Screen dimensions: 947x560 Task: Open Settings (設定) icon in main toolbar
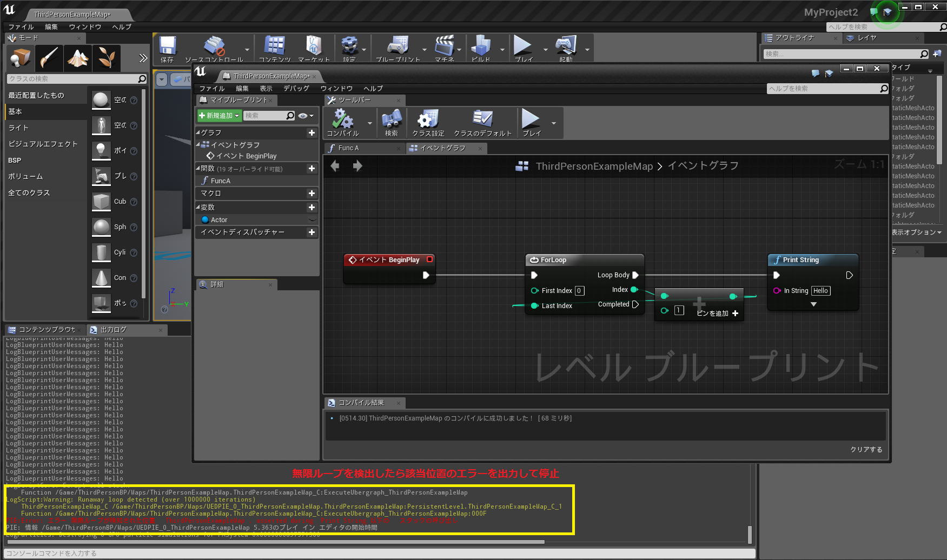(x=349, y=49)
